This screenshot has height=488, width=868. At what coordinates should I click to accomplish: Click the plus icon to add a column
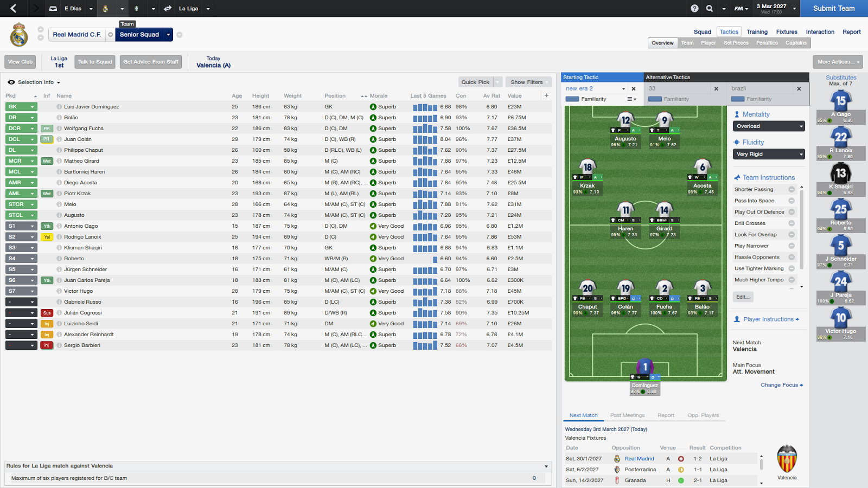tap(546, 95)
